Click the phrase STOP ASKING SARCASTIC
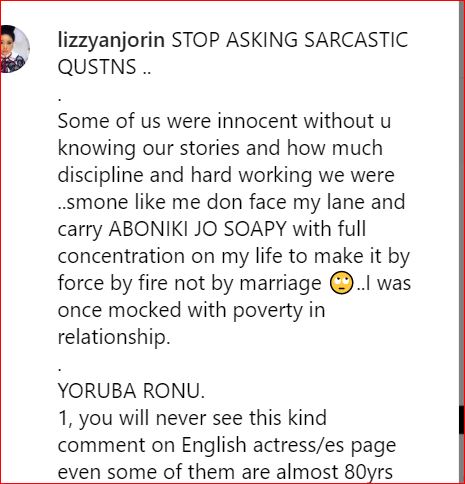 point(290,40)
